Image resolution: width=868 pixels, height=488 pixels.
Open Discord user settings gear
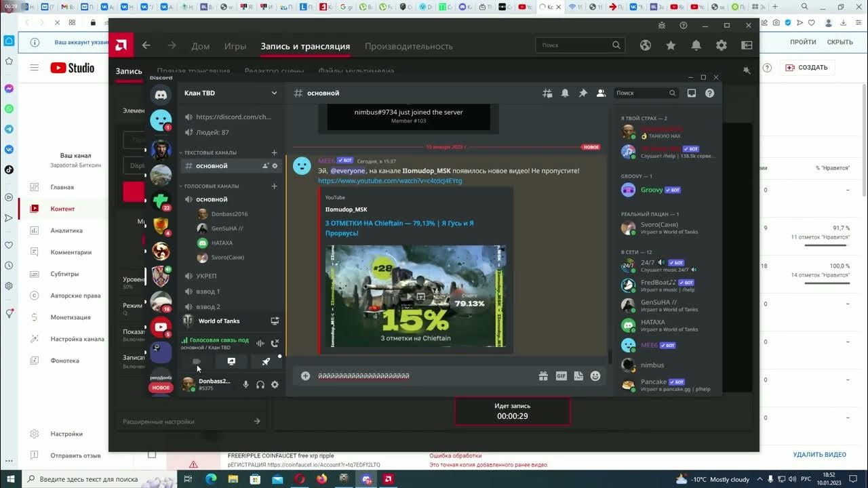pos(275,384)
